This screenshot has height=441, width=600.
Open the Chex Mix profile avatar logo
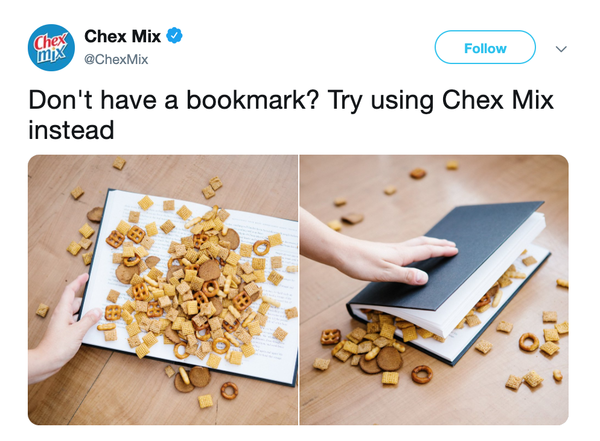(51, 47)
